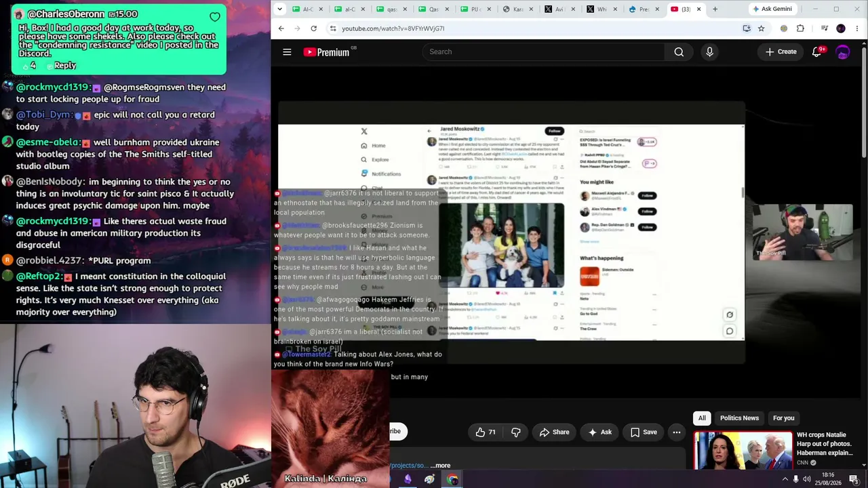
Task: Bookmark this page with the star icon
Action: point(761,28)
